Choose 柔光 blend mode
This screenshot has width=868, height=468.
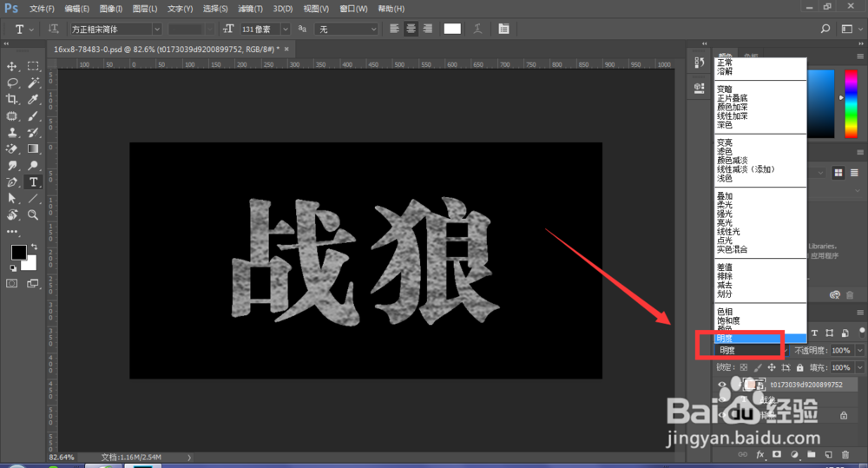pyautogui.click(x=725, y=205)
